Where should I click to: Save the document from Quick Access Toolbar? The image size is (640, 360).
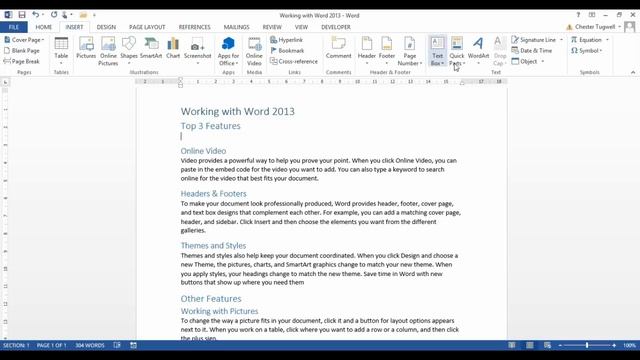tap(22, 15)
